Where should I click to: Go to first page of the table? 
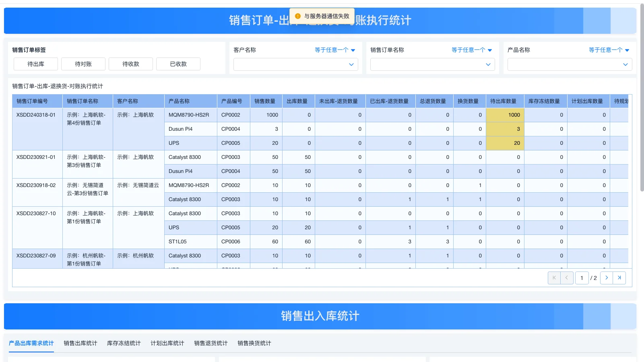pos(554,278)
